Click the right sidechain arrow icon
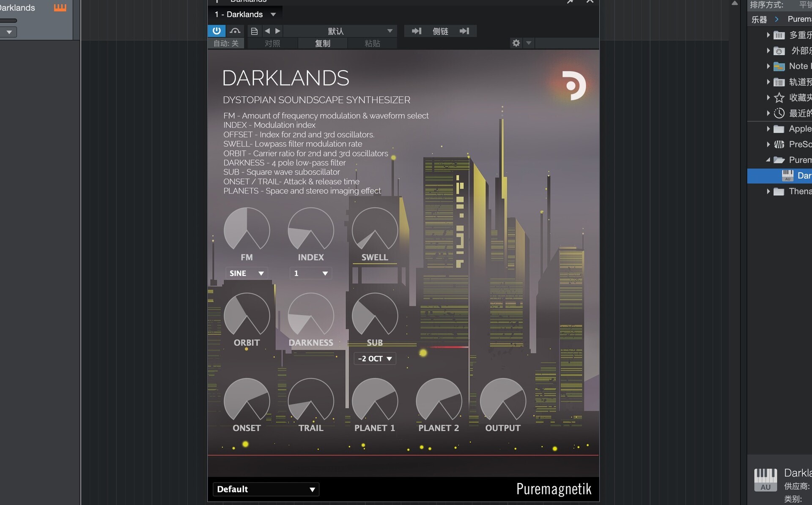This screenshot has height=505, width=812. click(x=464, y=31)
